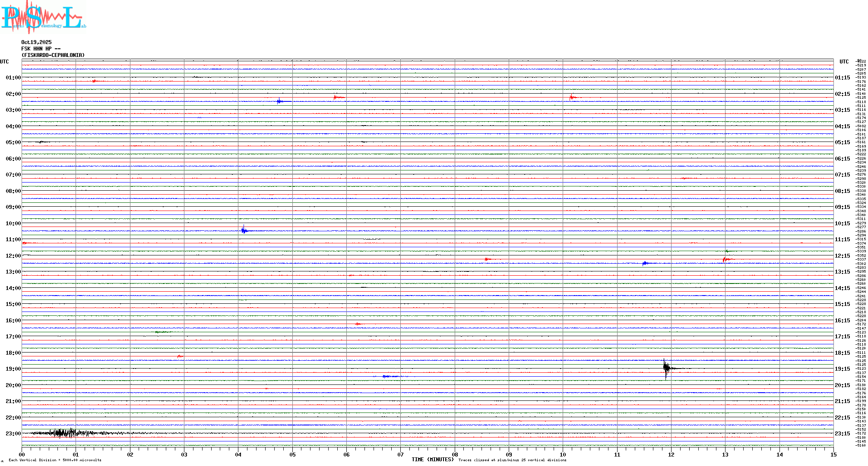Click the 12:00 hour label on left axis
The width and height of the screenshot is (868, 466).
[13, 256]
